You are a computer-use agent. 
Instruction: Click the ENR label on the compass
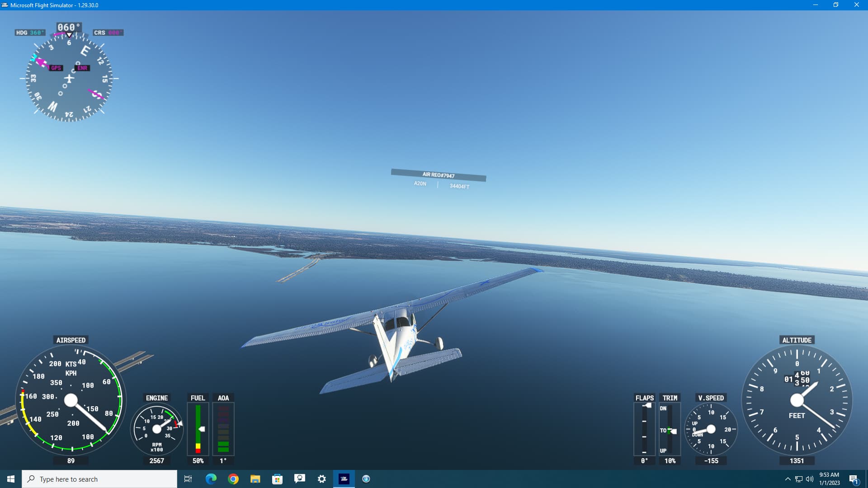click(x=82, y=68)
